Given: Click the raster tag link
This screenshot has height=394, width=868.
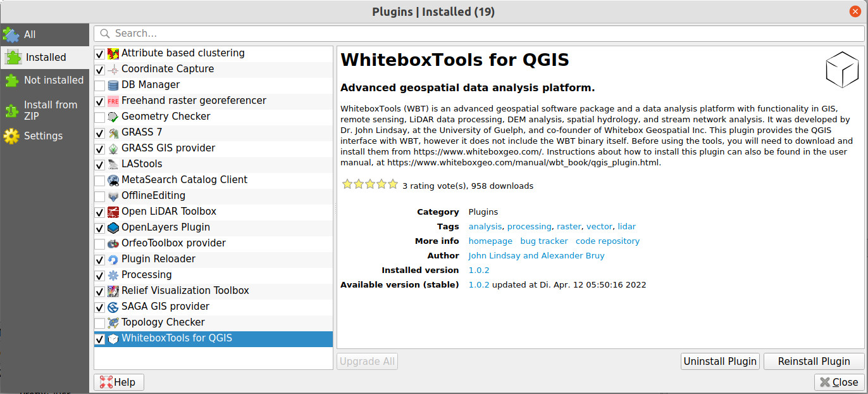Looking at the screenshot, I should point(569,226).
